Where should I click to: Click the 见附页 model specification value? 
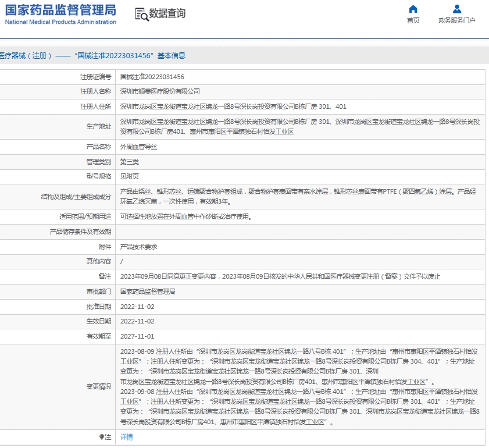point(130,176)
